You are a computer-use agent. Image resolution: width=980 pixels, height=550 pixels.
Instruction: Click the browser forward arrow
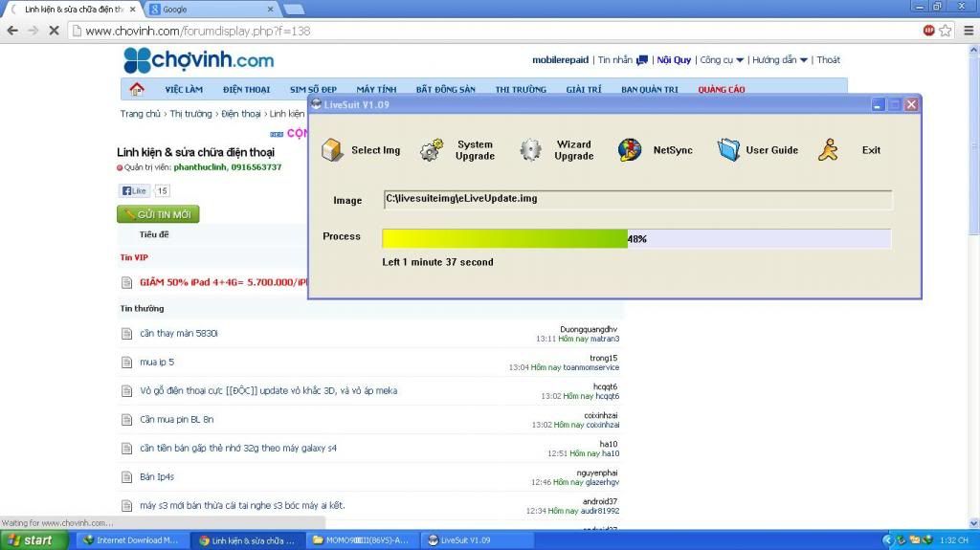coord(33,31)
